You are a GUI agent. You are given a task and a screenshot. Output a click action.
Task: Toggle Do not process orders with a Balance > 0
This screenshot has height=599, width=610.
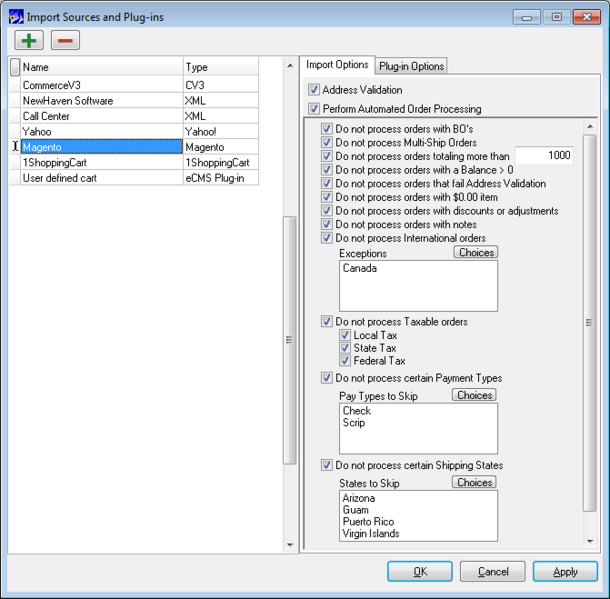tap(326, 170)
